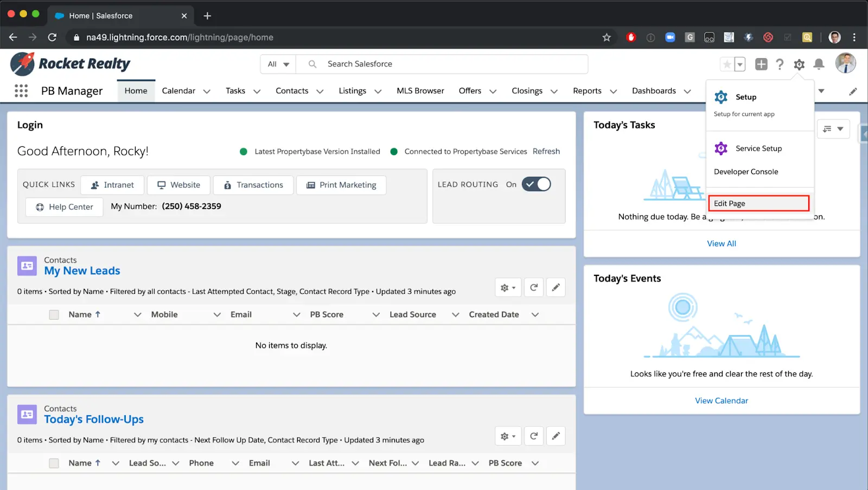The image size is (868, 490).
Task: Open Chrome's three-dot menu
Action: [854, 37]
